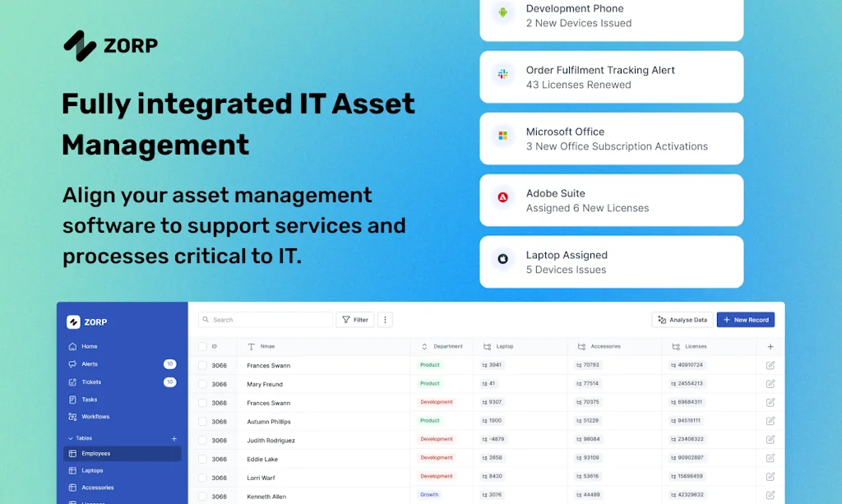Image resolution: width=842 pixels, height=504 pixels.
Task: Open the Filter dropdown
Action: 355,320
